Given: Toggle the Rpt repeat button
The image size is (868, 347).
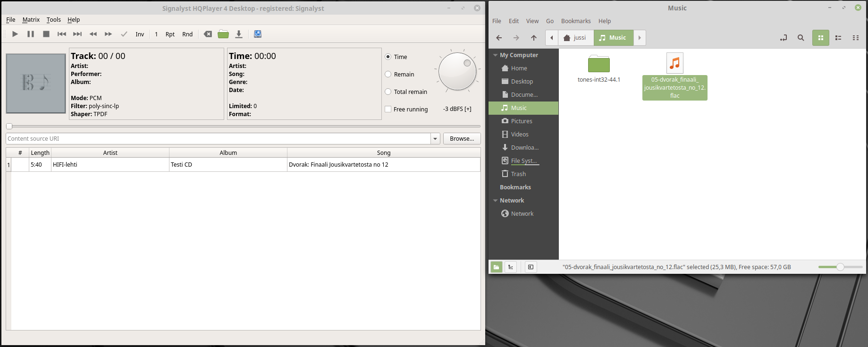Looking at the screenshot, I should [x=170, y=34].
